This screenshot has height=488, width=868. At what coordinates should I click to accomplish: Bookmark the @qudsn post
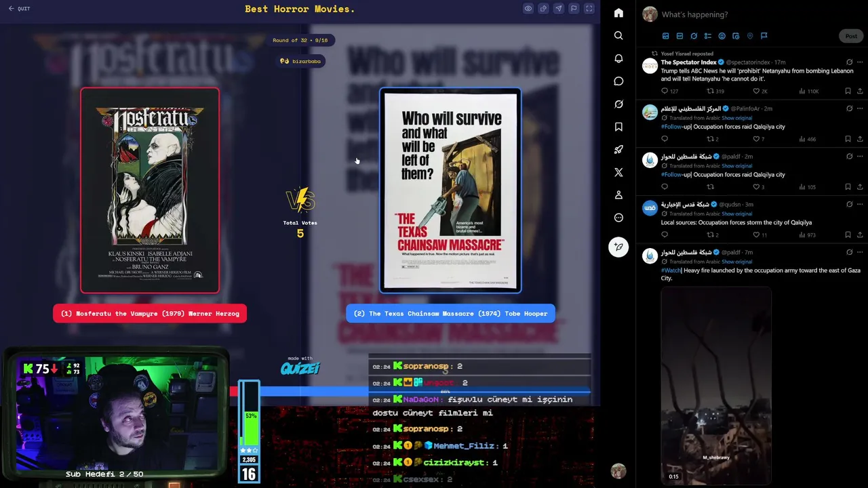pyautogui.click(x=848, y=235)
